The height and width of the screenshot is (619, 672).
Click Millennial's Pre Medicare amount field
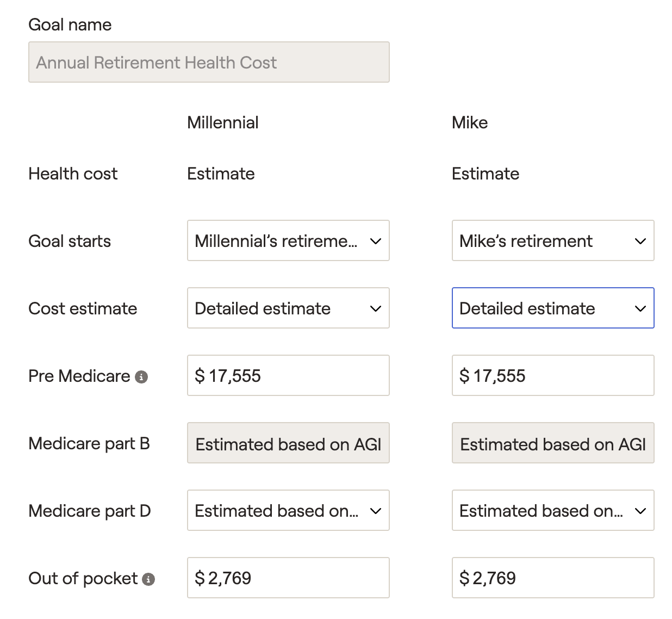(288, 375)
